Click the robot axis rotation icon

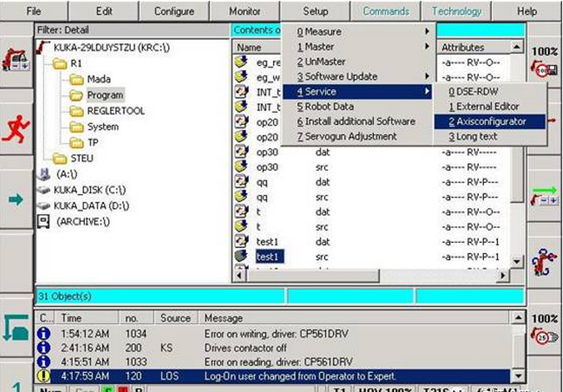coord(544,261)
